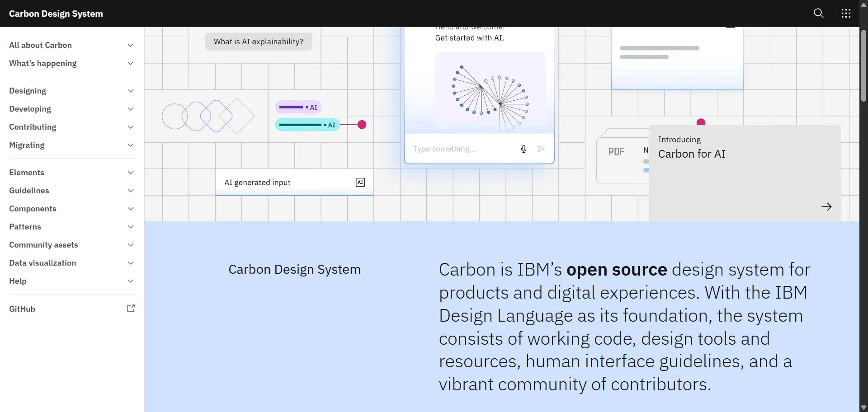Expand the Designing section chevron
The width and height of the screenshot is (868, 412).
pyautogui.click(x=131, y=91)
